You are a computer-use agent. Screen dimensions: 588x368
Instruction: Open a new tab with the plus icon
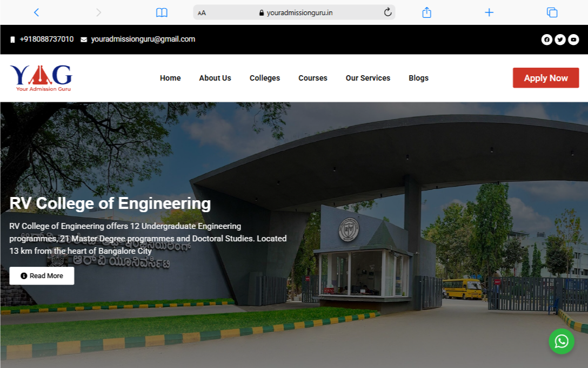click(x=489, y=12)
